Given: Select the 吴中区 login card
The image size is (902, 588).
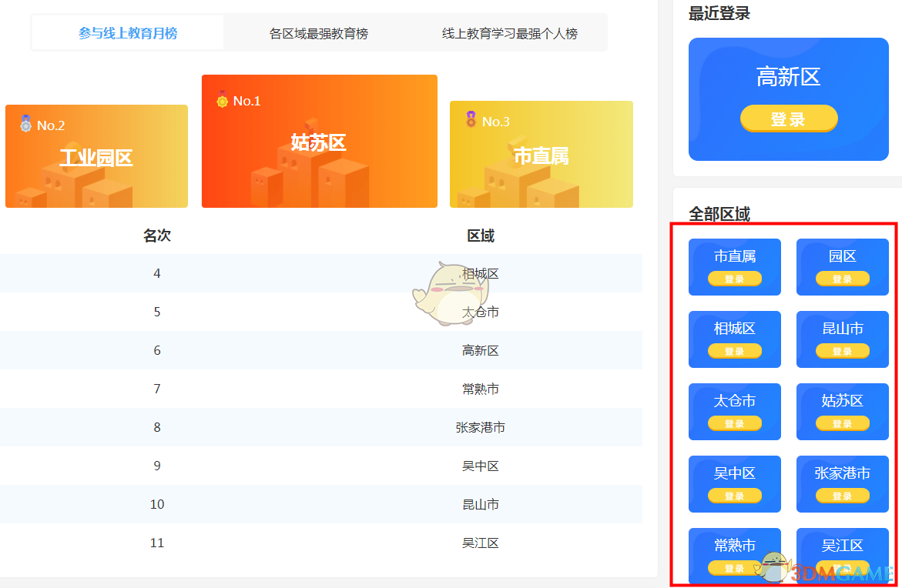Looking at the screenshot, I should tap(734, 484).
